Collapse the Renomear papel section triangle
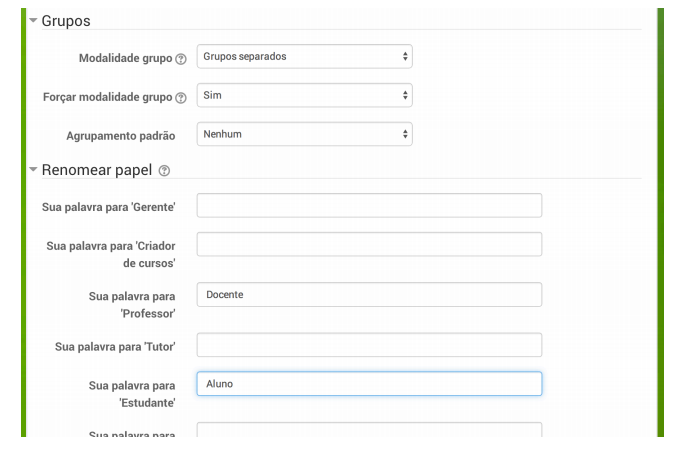The image size is (684, 450). [33, 170]
